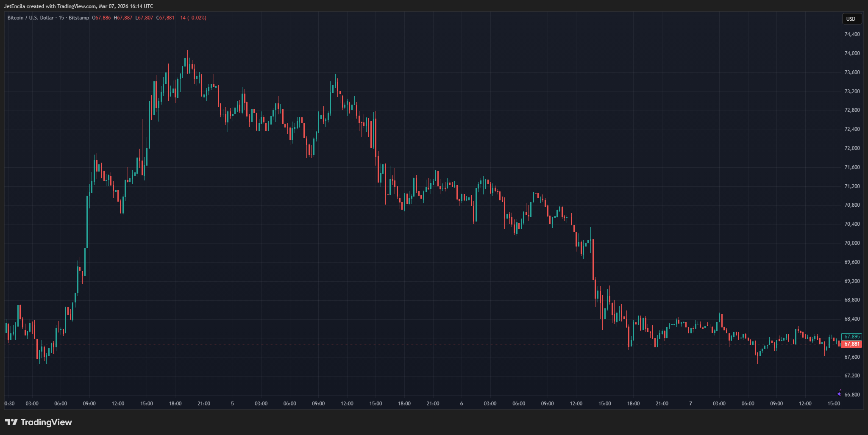Screen dimensions: 868x435
Task: Click the close value C67,881
Action: pyautogui.click(x=165, y=18)
